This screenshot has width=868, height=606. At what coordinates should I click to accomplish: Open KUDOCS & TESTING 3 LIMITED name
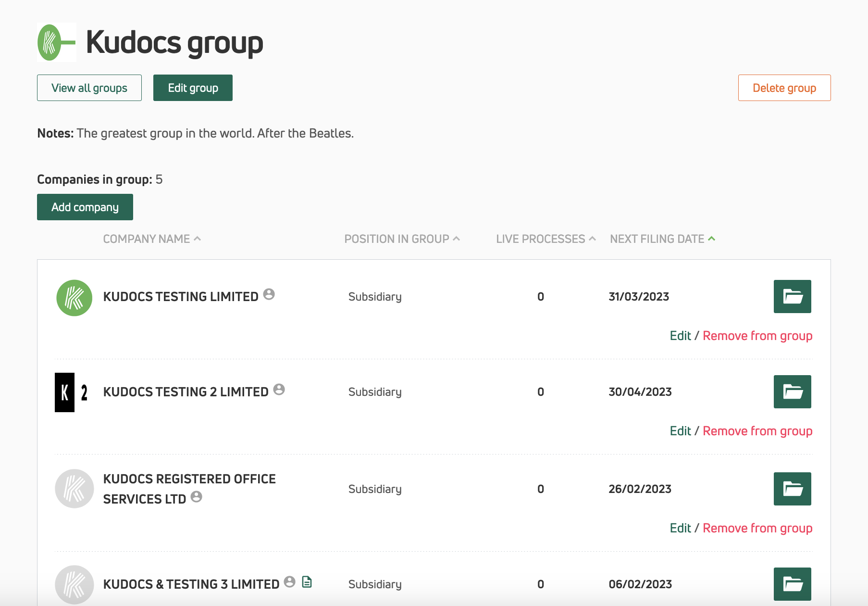[191, 584]
